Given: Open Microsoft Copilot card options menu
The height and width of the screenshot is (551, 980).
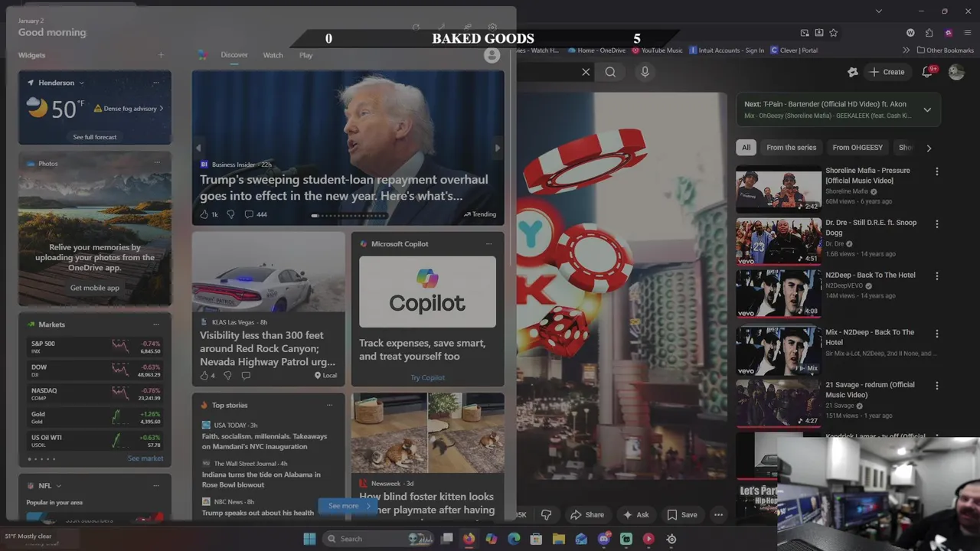Looking at the screenshot, I should 488,244.
